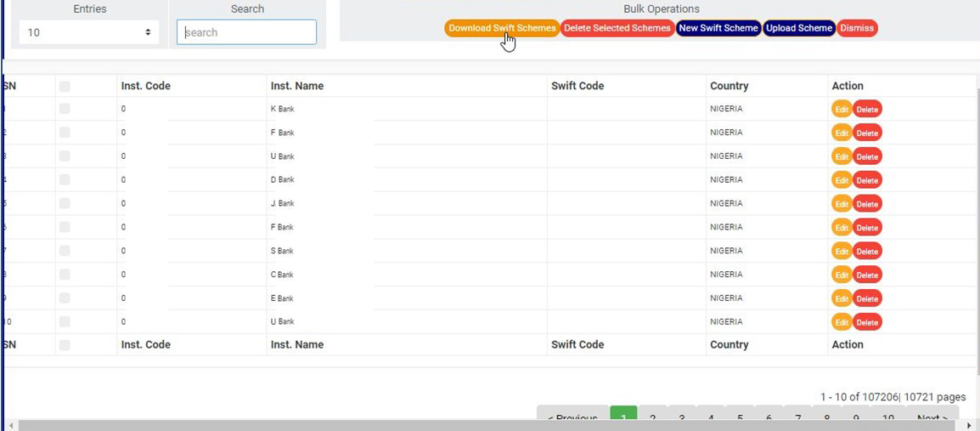
Task: Click Upload Scheme button
Action: pyautogui.click(x=798, y=28)
